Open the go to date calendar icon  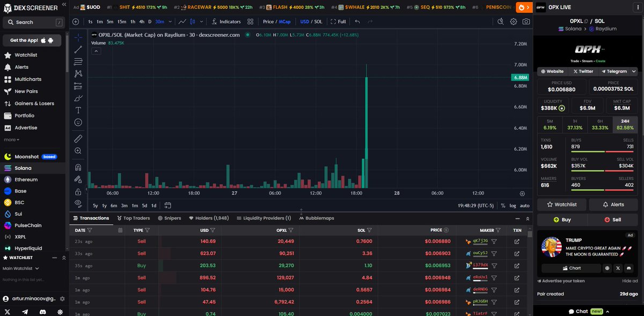tap(167, 205)
